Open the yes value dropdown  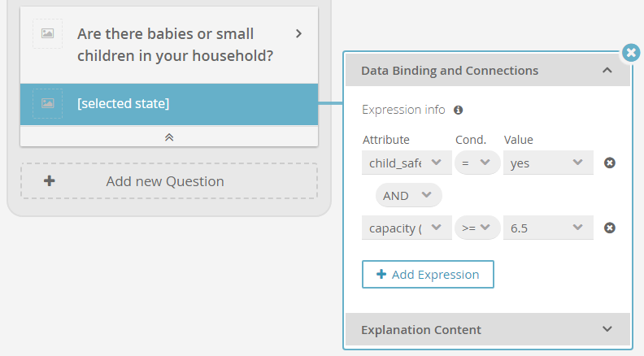pyautogui.click(x=548, y=163)
